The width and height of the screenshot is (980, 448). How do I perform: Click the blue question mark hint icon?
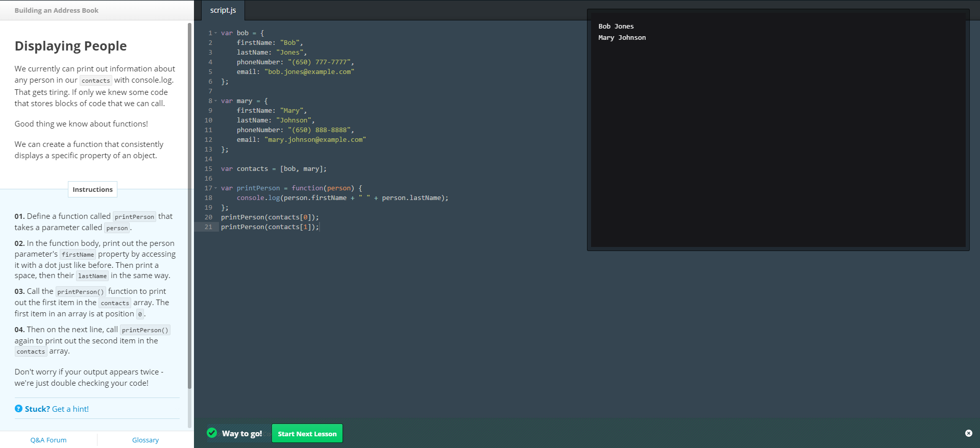click(x=18, y=409)
